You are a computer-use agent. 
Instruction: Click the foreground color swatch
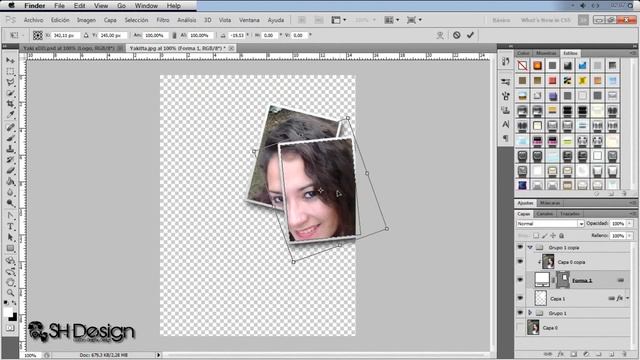8,312
